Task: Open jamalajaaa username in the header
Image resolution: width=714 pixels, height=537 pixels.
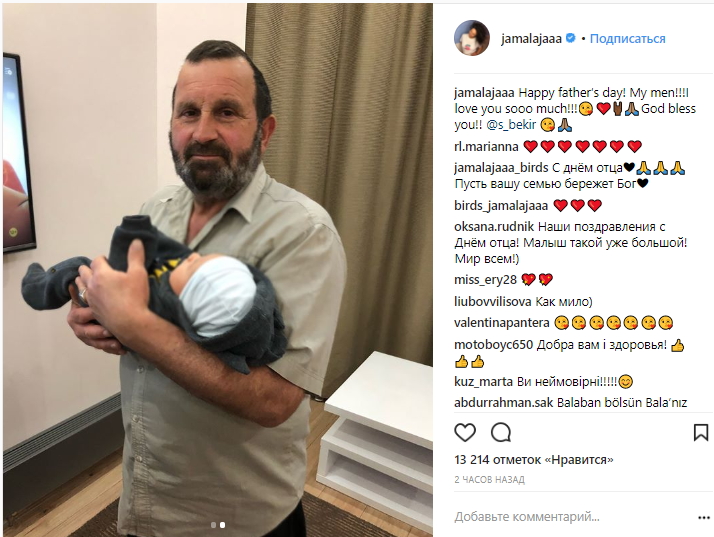Action: pos(531,39)
